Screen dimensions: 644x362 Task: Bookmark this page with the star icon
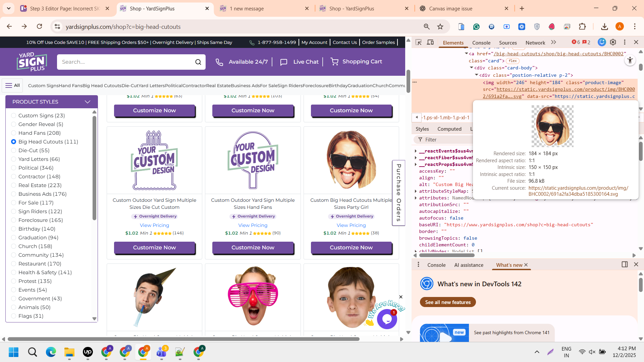(x=440, y=27)
